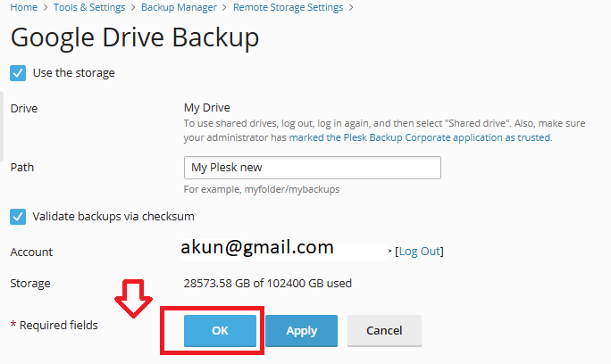This screenshot has height=364, width=611.
Task: Cancel the Google Drive Backup settings
Action: pos(384,331)
